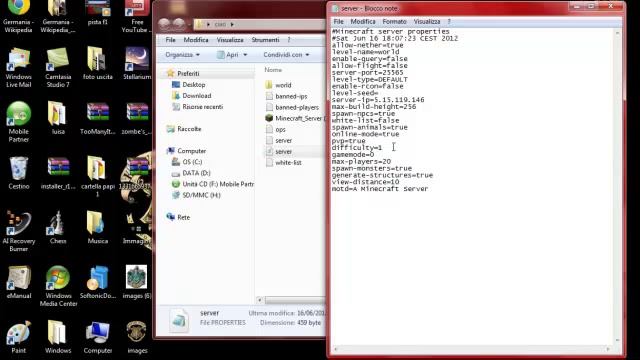
Task: Select Desktop in Explorer favorites
Action: point(194,84)
